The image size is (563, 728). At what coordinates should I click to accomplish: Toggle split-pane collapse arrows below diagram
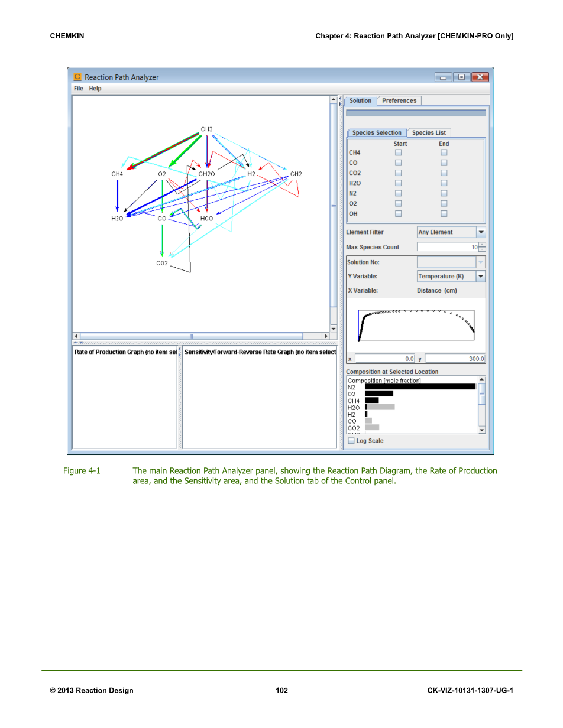pyautogui.click(x=78, y=342)
